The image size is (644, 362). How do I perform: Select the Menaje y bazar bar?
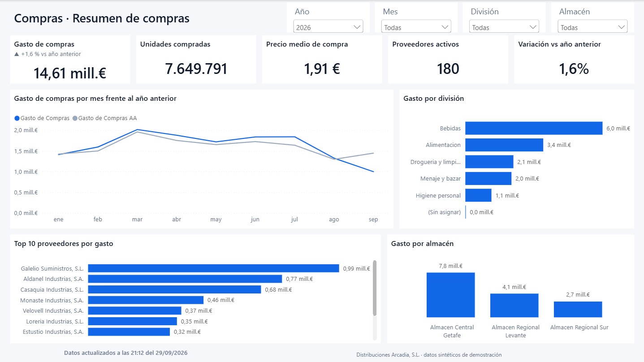[488, 178]
